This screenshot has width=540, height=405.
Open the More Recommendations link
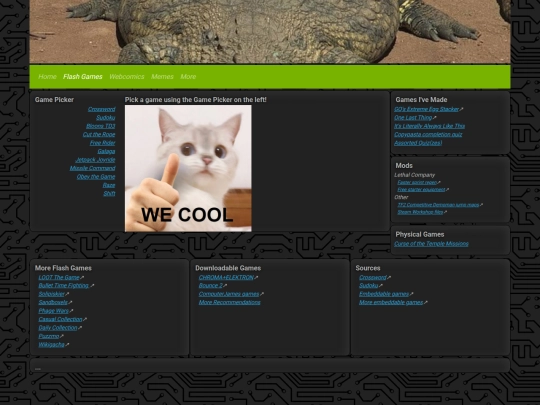230,302
